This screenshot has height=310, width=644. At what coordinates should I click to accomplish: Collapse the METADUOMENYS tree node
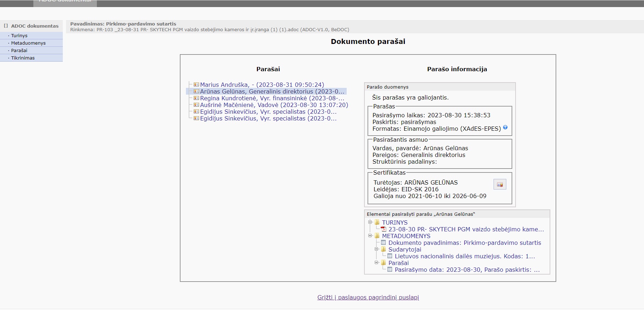point(370,236)
